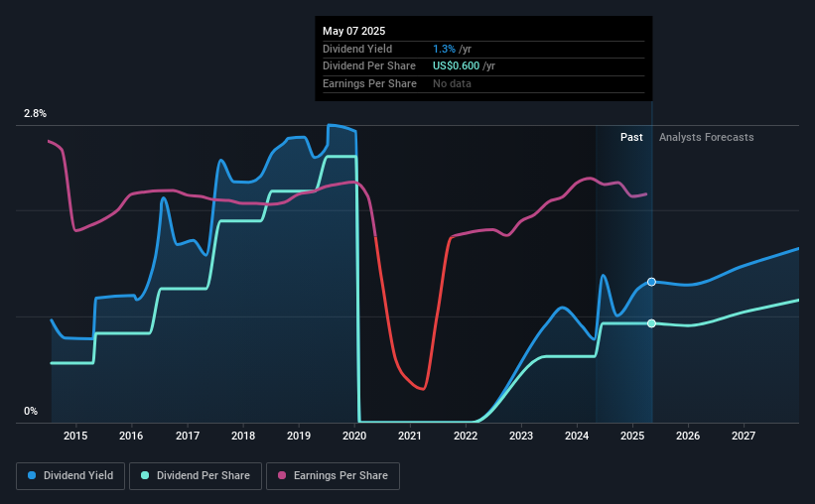The image size is (815, 504).
Task: Click the 1.3% dividend yield value
Action: 444,49
